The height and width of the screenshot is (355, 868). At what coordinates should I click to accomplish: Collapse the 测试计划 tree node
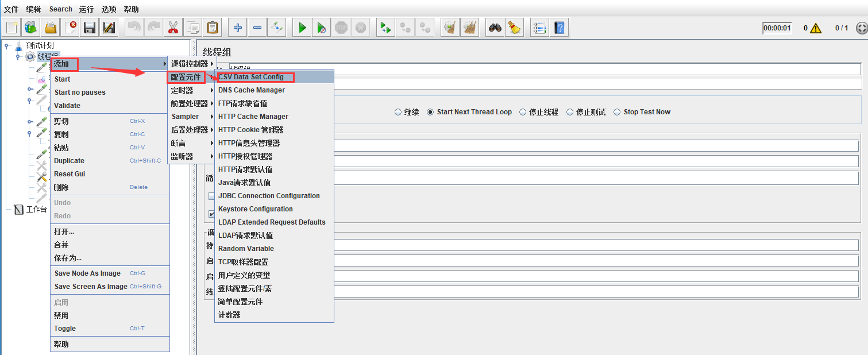point(6,45)
